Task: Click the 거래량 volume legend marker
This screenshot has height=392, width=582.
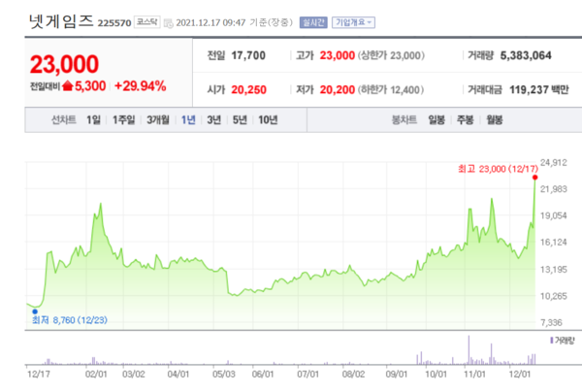Action: (552, 340)
